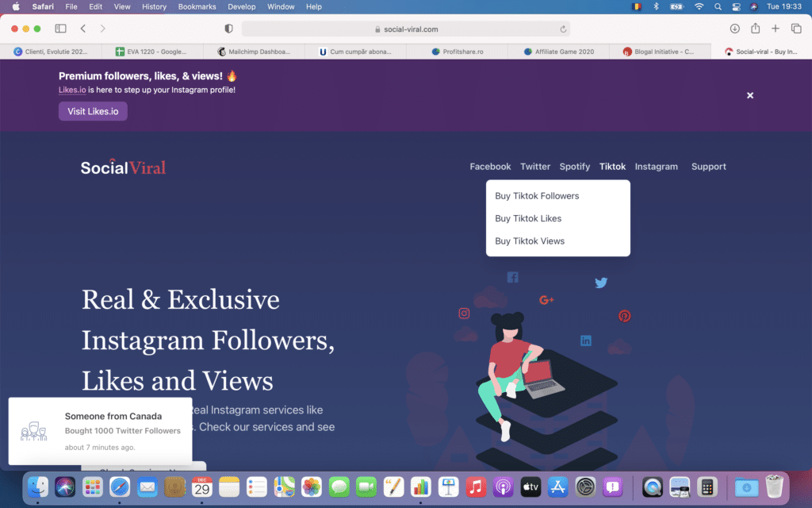Open Numbers in the Dock
This screenshot has height=508, width=812.
point(420,487)
